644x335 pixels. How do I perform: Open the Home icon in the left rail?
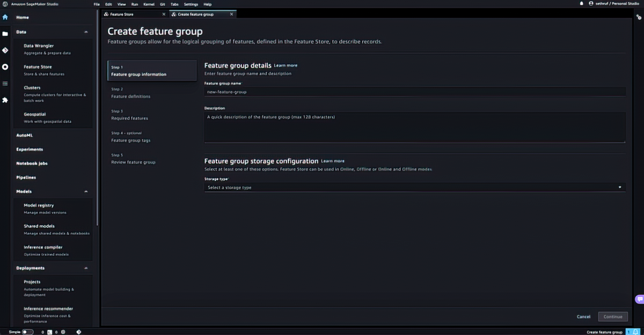[x=5, y=17]
